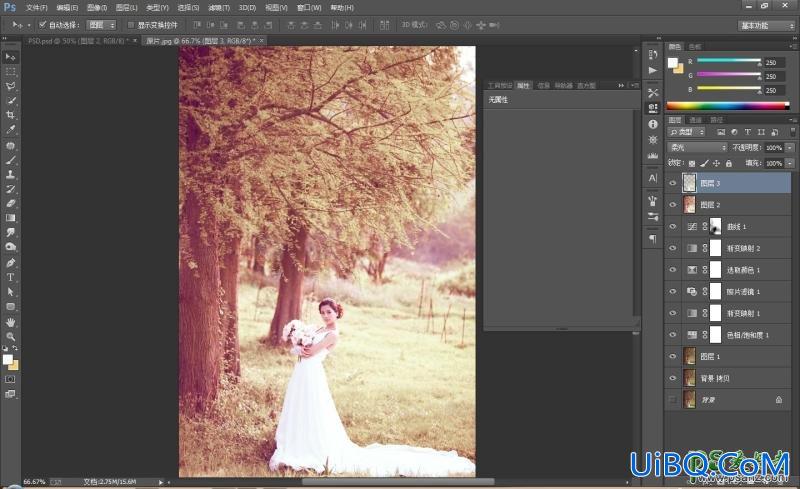Image resolution: width=800 pixels, height=489 pixels.
Task: Select the Gradient tool
Action: click(10, 218)
